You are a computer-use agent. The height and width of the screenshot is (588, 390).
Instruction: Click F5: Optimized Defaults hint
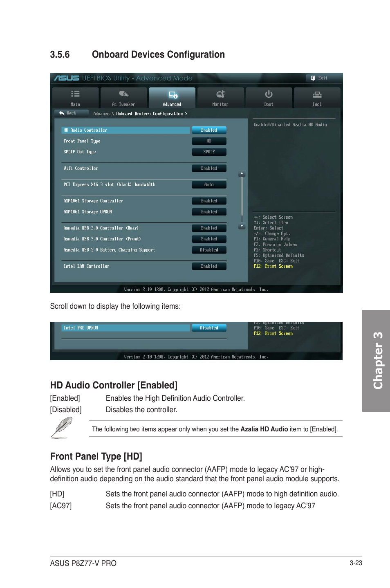(279, 255)
